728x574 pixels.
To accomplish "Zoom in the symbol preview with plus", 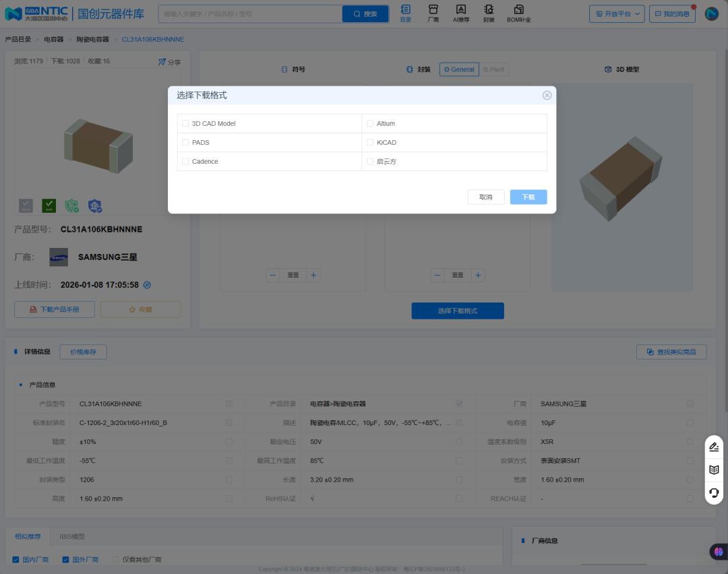I will (313, 275).
